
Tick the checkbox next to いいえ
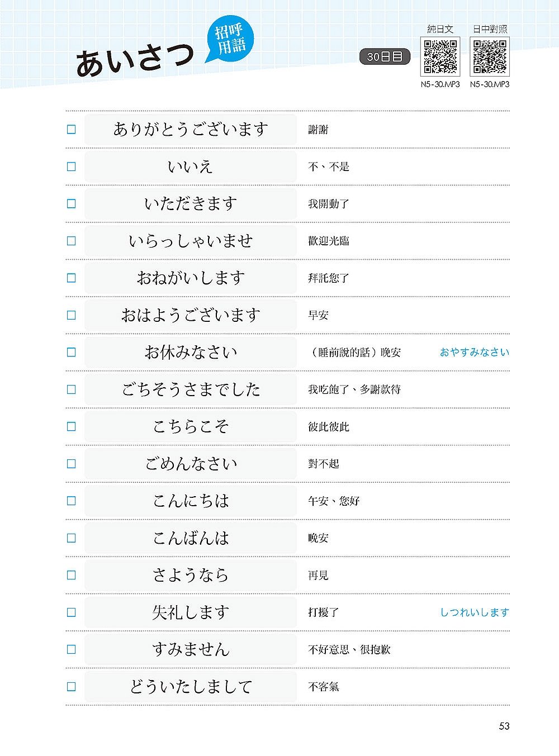tap(72, 167)
